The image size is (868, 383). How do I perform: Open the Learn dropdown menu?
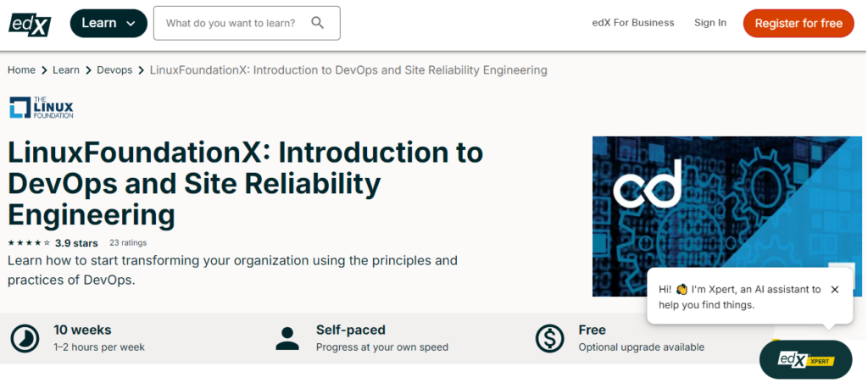[108, 23]
